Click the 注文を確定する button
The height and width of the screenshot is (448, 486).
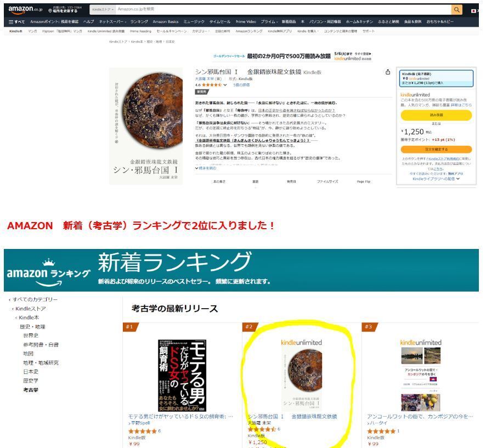[x=436, y=149]
